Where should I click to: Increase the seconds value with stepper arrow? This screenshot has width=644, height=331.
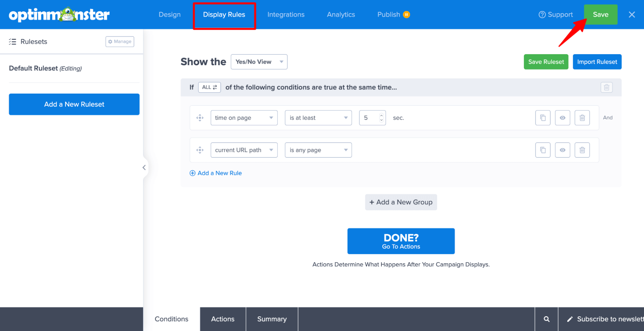381,115
